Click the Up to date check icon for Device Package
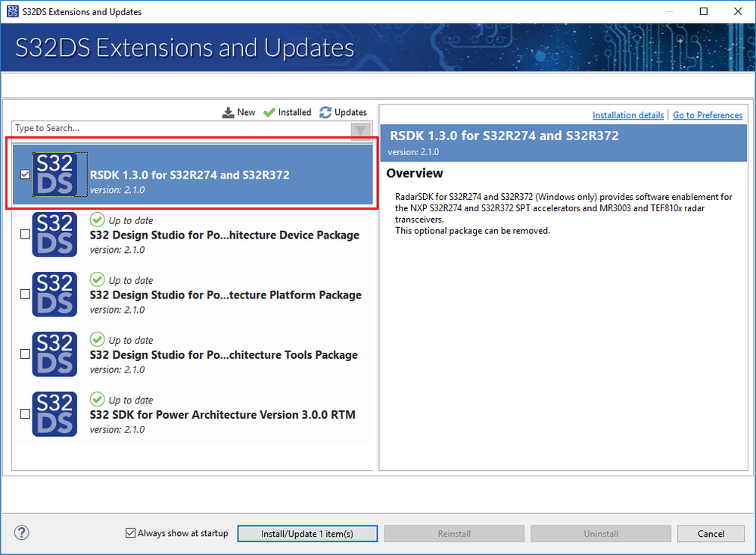The width and height of the screenshot is (756, 555). tap(97, 220)
